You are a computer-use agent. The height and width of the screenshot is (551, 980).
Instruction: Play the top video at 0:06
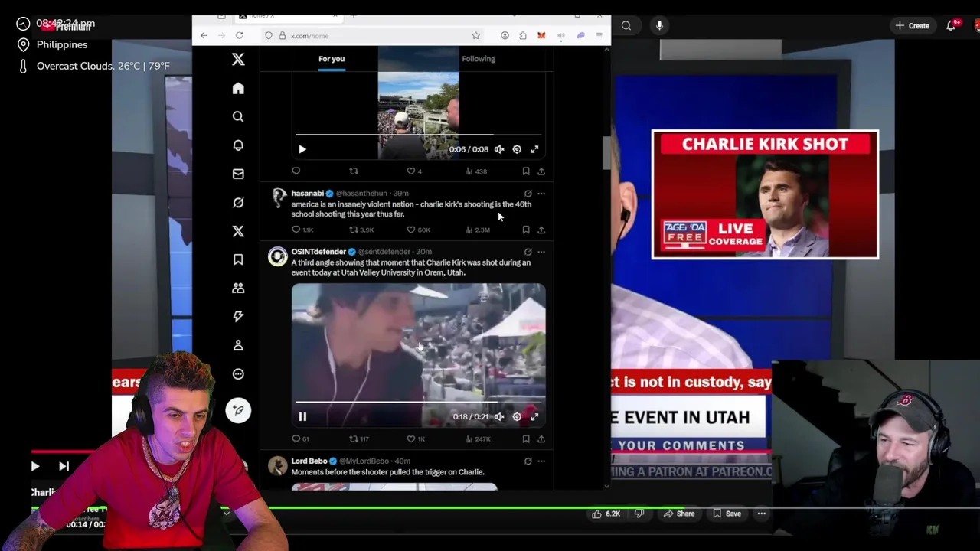tap(302, 149)
